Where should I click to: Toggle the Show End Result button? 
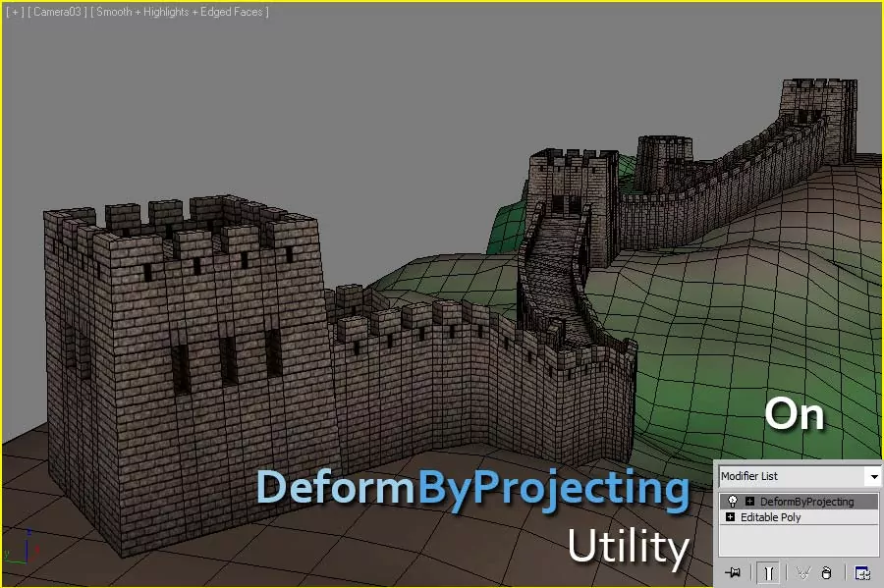(x=768, y=573)
